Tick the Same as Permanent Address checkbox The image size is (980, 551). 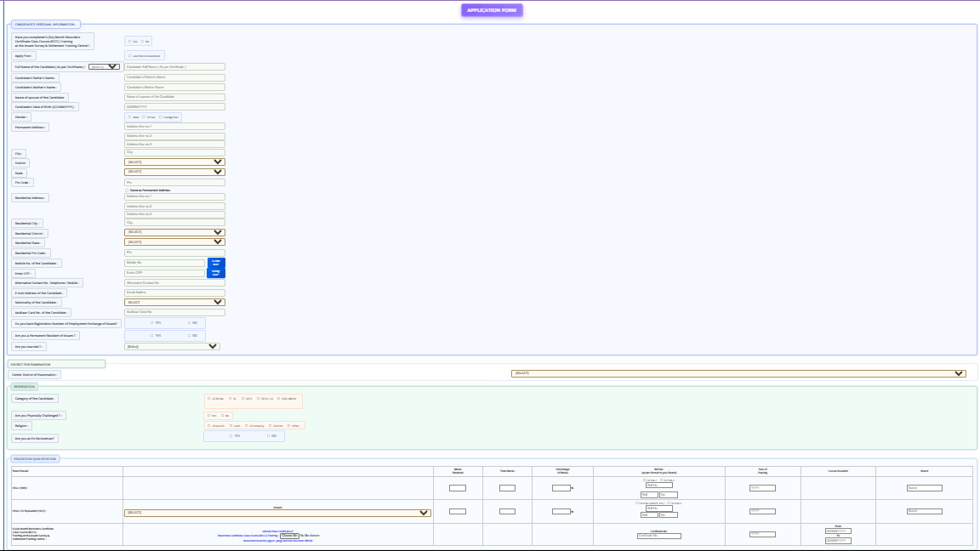click(128, 190)
